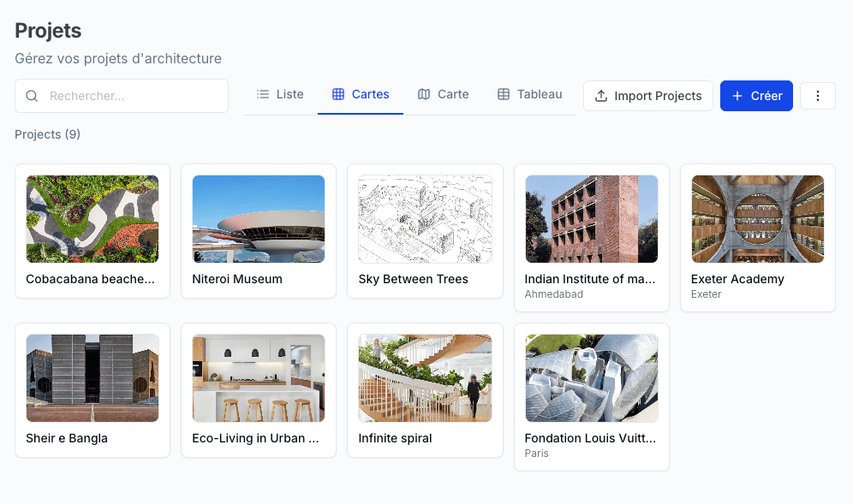Click the Exeter Academy title
The image size is (853, 504).
point(737,280)
